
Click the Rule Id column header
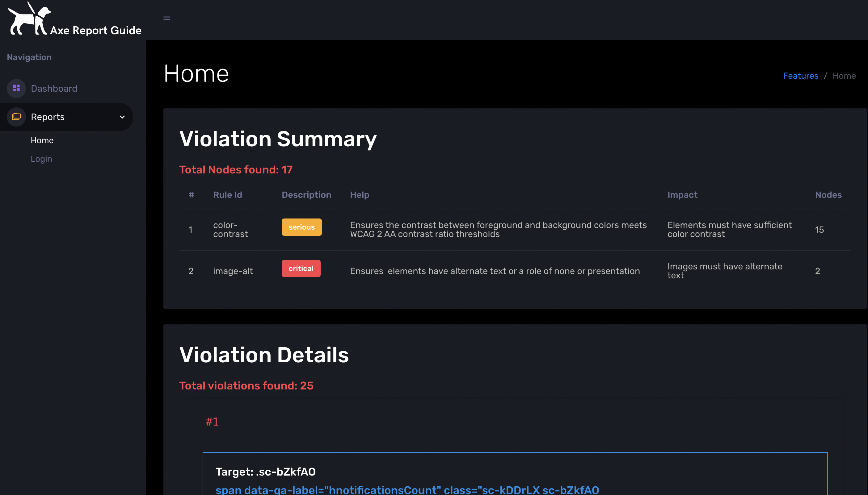(x=227, y=195)
